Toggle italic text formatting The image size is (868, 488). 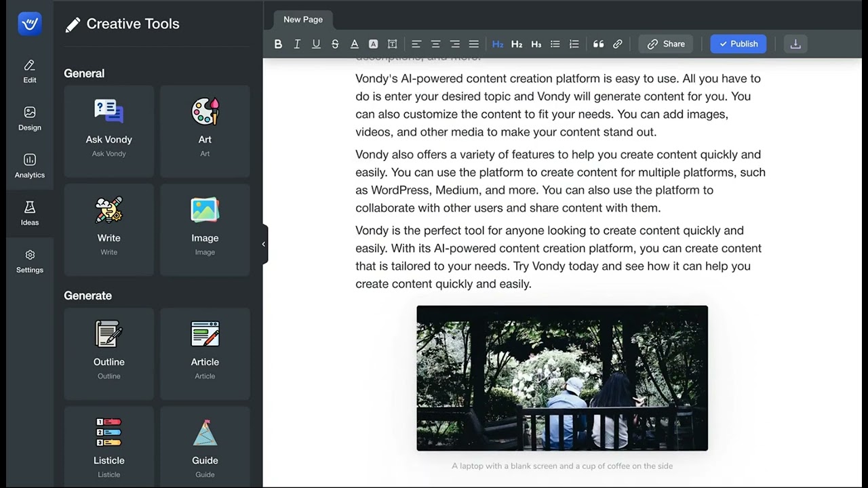coord(297,44)
